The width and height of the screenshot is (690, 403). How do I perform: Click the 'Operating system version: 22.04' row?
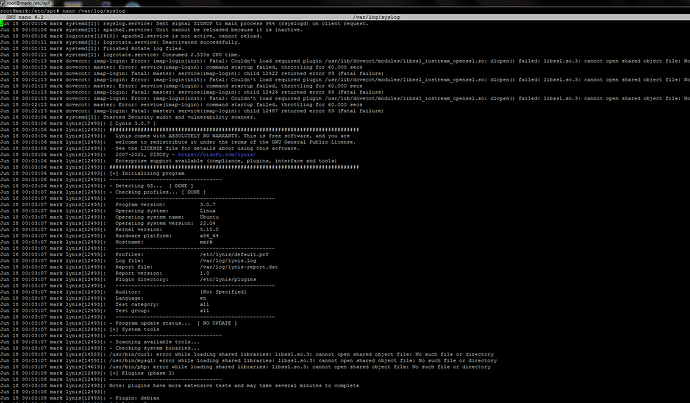(x=165, y=223)
